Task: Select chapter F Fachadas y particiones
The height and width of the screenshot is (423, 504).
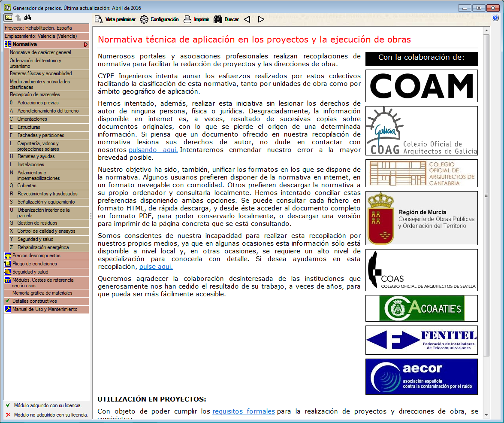Action: (49, 135)
